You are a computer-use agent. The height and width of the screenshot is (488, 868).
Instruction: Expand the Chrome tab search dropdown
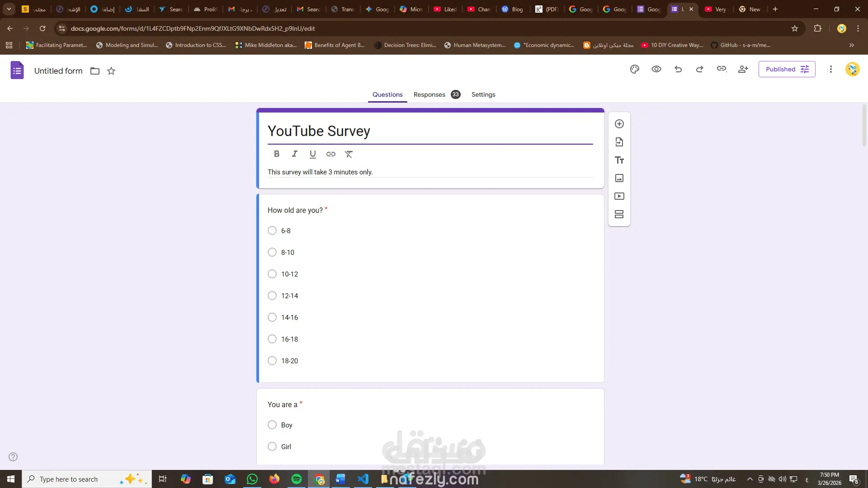tap(9, 9)
